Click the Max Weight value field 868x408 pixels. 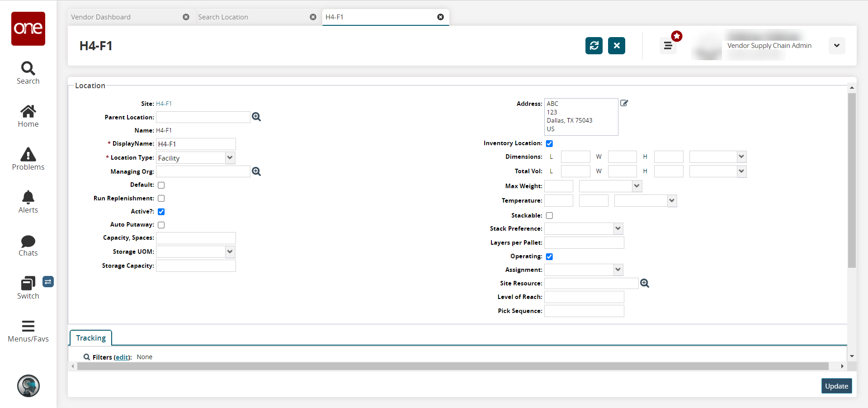click(x=559, y=186)
